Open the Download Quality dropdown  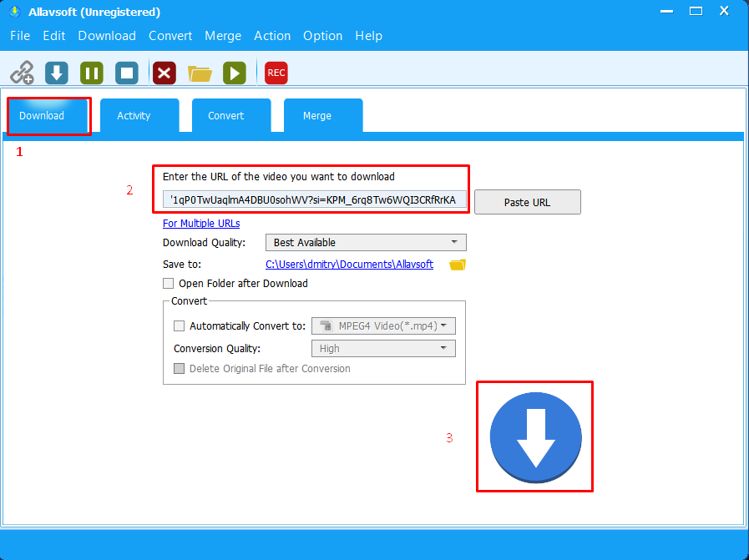(366, 243)
